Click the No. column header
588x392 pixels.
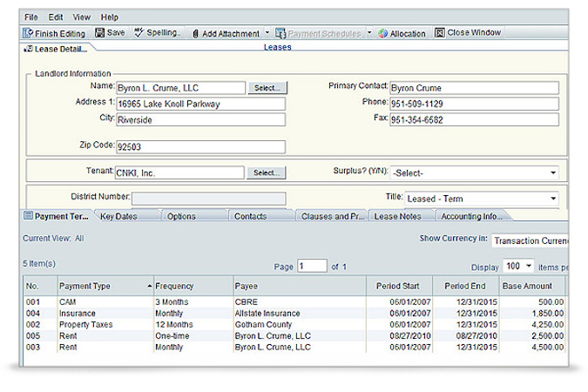[40, 286]
